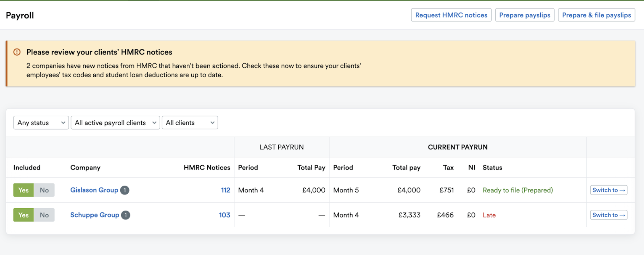Click the HMRC Notices column header

[x=207, y=167]
